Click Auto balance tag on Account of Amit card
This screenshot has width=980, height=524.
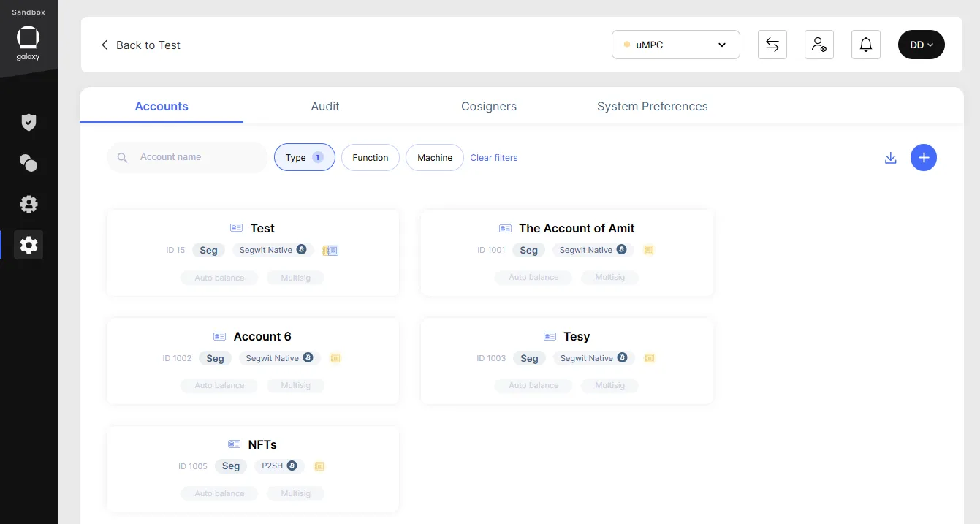[x=533, y=278]
